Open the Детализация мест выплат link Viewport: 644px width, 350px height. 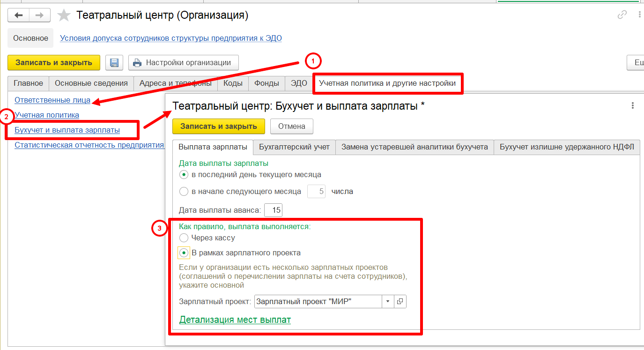(235, 320)
